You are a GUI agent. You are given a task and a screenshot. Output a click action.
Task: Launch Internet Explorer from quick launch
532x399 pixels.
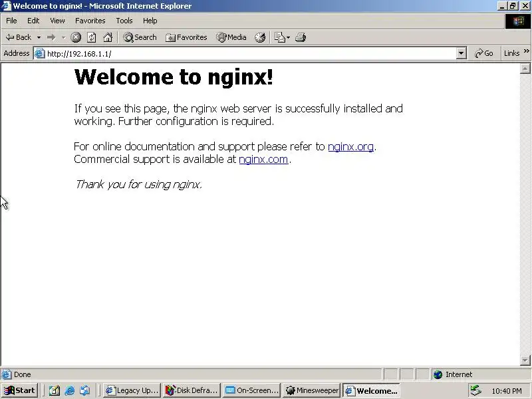70,391
